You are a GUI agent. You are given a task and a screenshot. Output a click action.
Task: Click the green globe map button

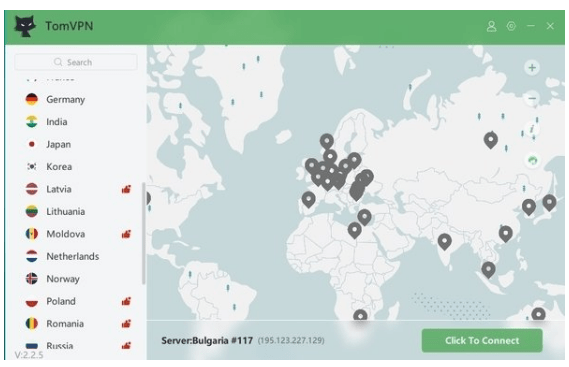532,160
